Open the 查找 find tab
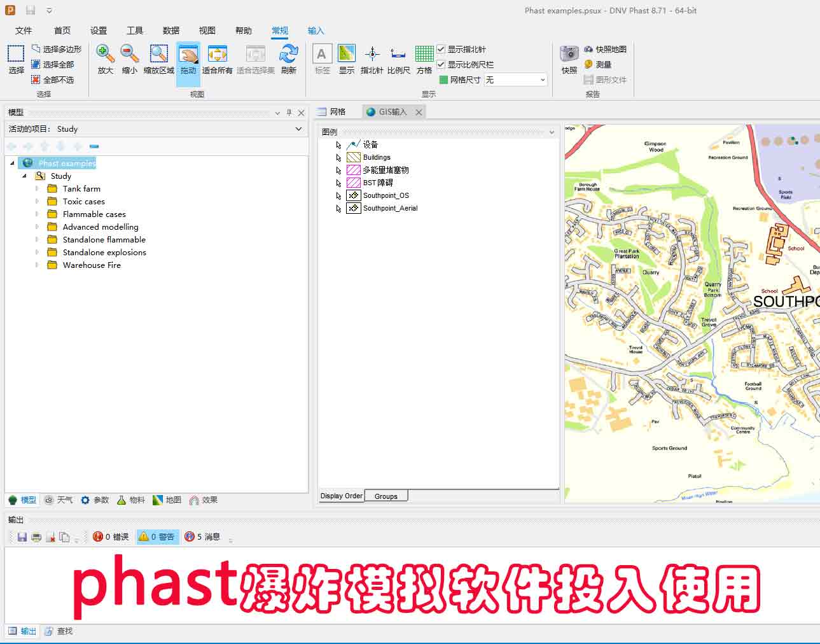This screenshot has width=820, height=644. coord(59,631)
